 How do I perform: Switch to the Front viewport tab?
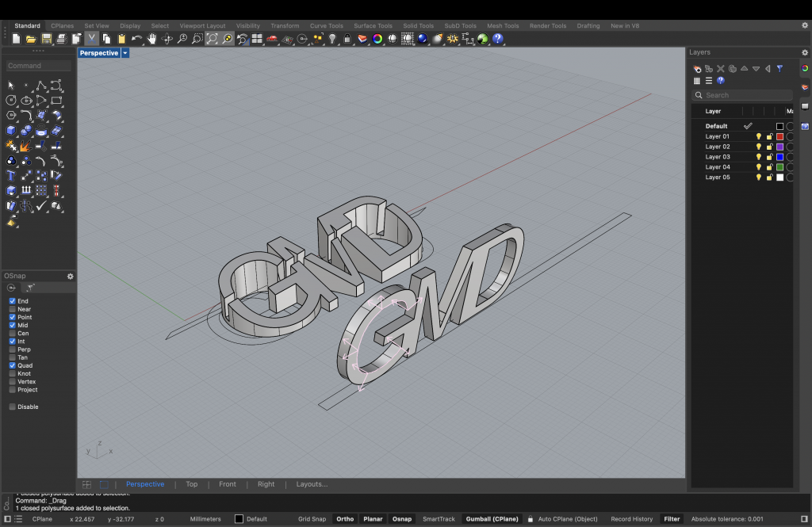pyautogui.click(x=228, y=484)
